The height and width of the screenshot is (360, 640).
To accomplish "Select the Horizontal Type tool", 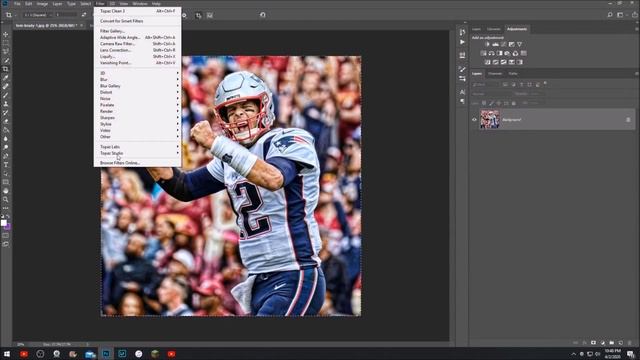I will [6, 164].
